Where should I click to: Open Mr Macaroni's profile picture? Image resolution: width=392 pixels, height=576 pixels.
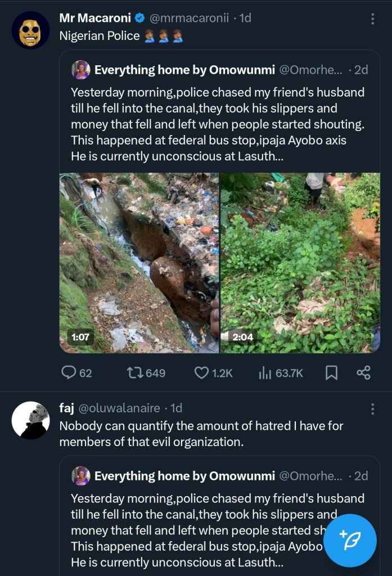pos(30,30)
